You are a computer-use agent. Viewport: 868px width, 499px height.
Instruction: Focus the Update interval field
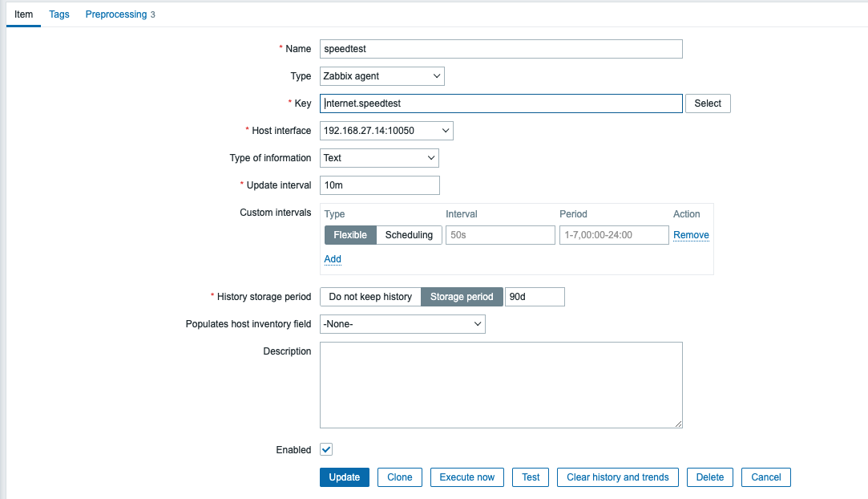click(380, 185)
